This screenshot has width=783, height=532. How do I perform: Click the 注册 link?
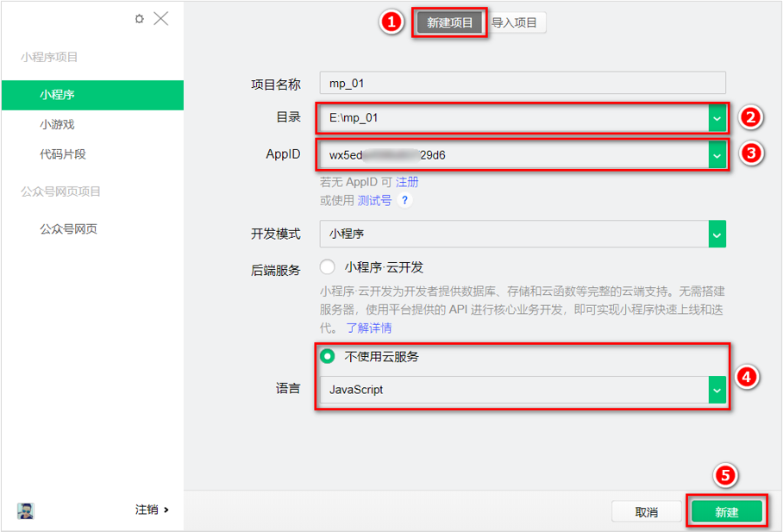[x=407, y=182]
